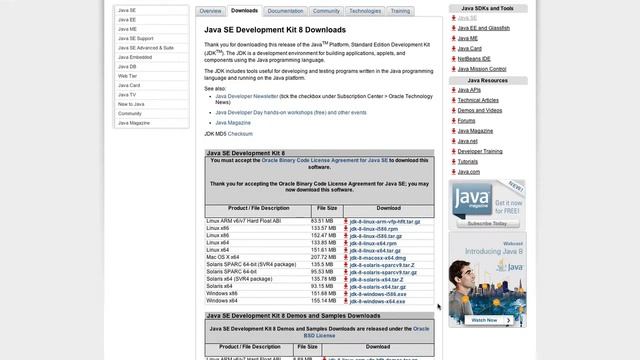
Task: Click download icon beside jdk-8-linux-x64.tar.gz
Action: click(346, 250)
